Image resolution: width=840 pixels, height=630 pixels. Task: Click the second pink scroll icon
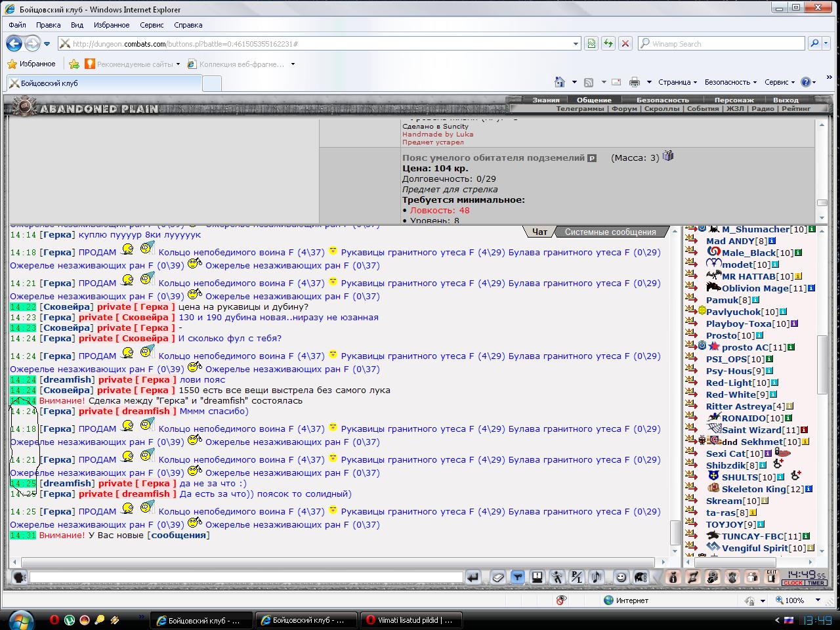pos(692,577)
